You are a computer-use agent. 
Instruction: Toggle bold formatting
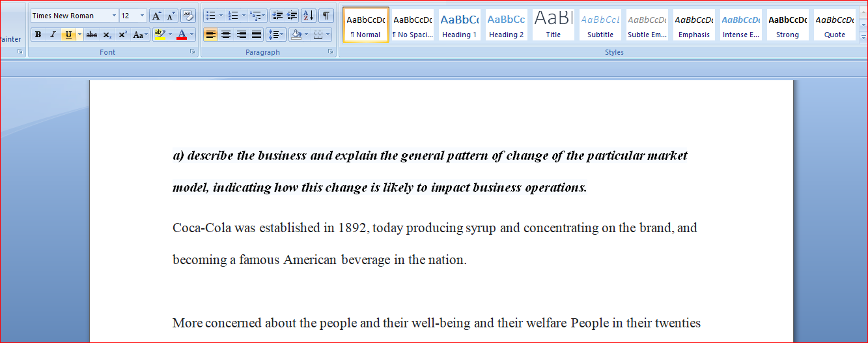[x=38, y=35]
